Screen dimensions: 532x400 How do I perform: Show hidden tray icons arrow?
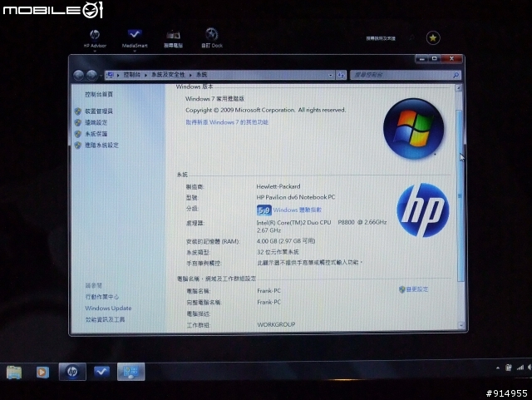[498, 368]
